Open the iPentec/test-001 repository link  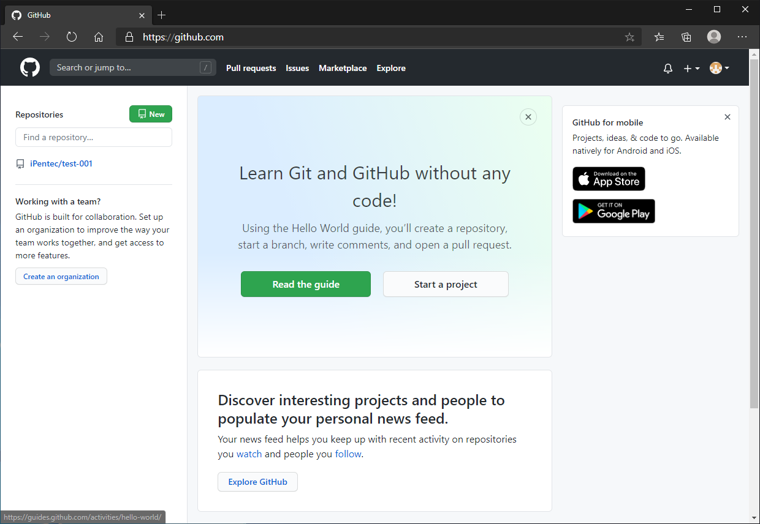(x=61, y=164)
